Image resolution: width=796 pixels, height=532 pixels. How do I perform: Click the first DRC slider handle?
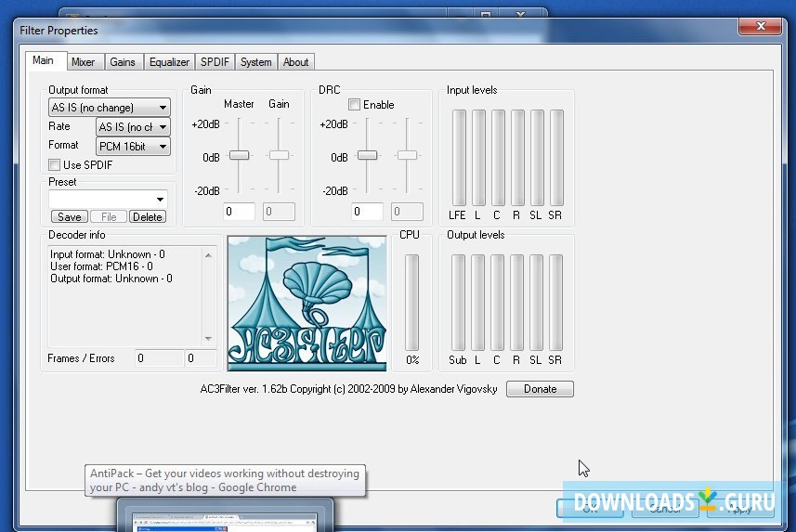pyautogui.click(x=367, y=155)
